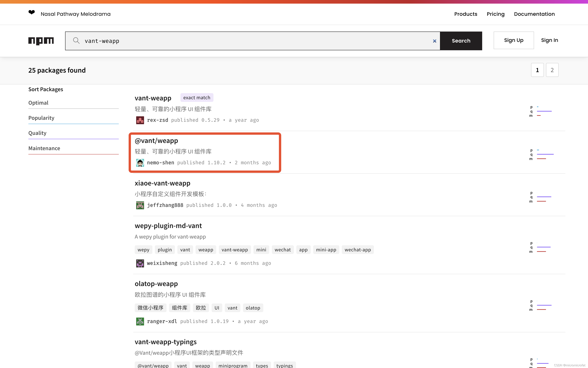588x368 pixels.
Task: Click the '25 packages found' heading
Action: [57, 70]
